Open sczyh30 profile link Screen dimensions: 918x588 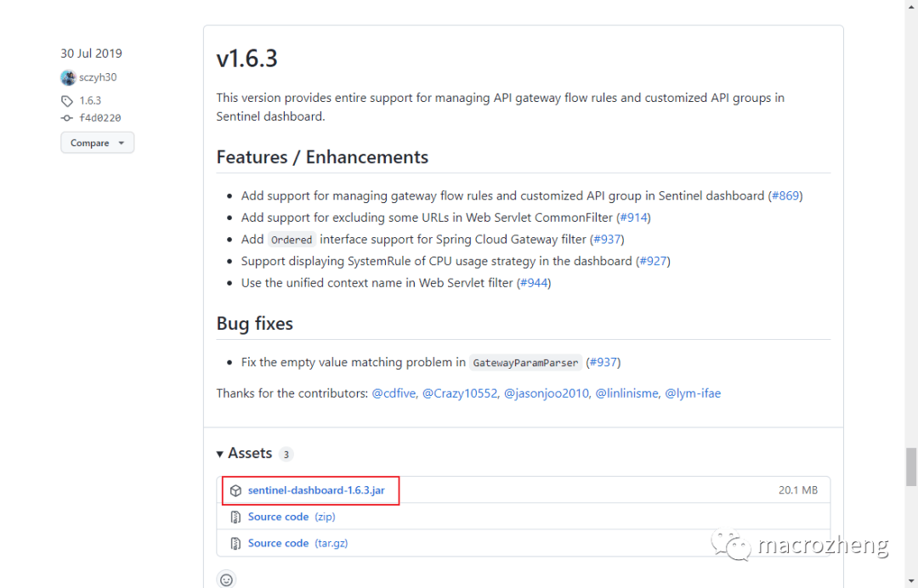tap(98, 77)
